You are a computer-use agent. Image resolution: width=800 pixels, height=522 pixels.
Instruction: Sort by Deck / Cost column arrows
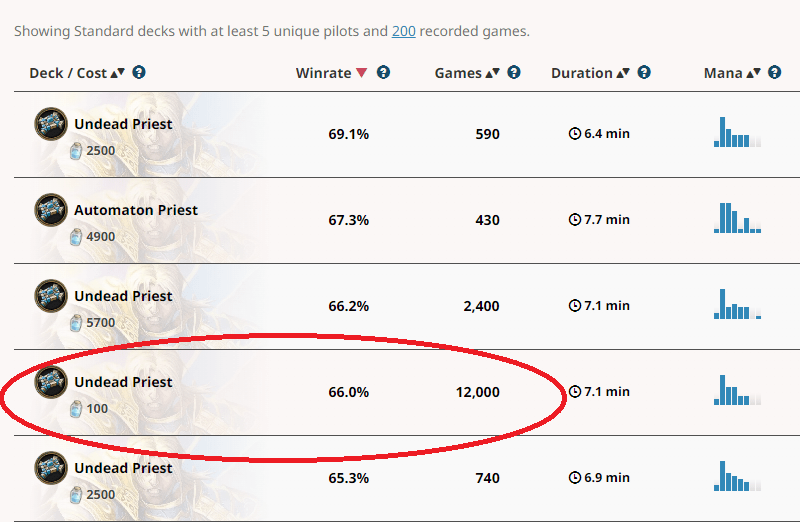(118, 73)
